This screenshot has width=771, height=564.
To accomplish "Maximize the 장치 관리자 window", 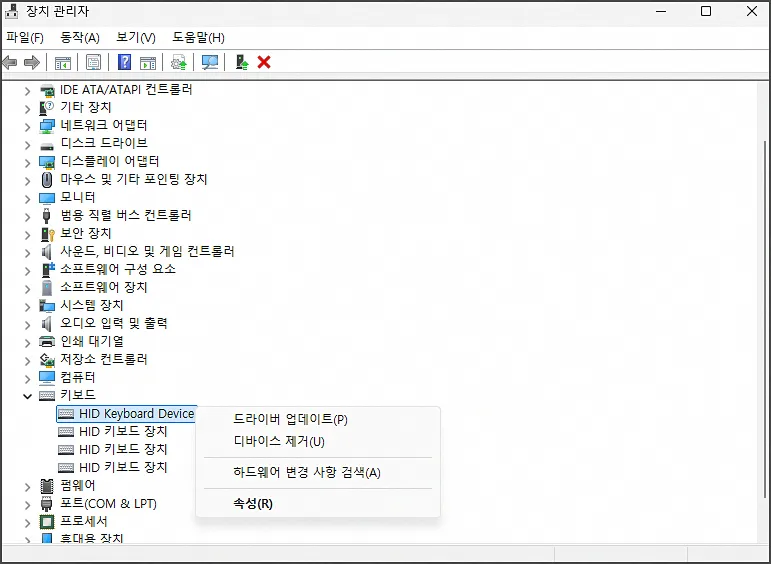I will [706, 11].
